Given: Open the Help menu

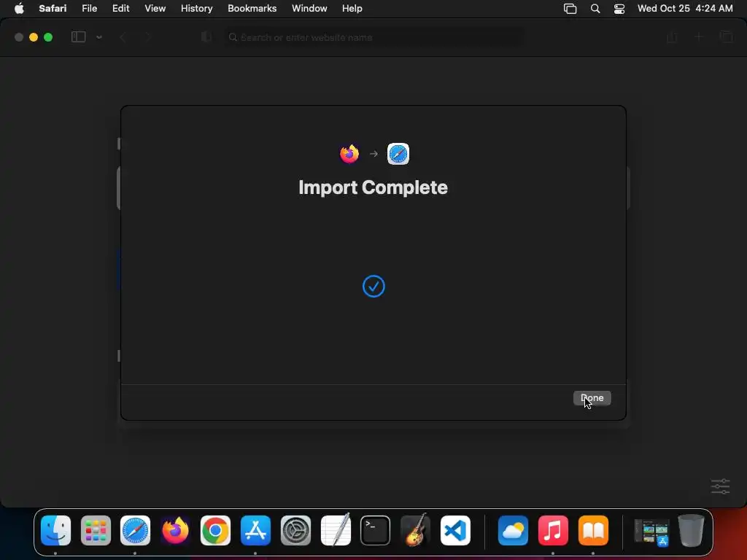Looking at the screenshot, I should pos(352,9).
